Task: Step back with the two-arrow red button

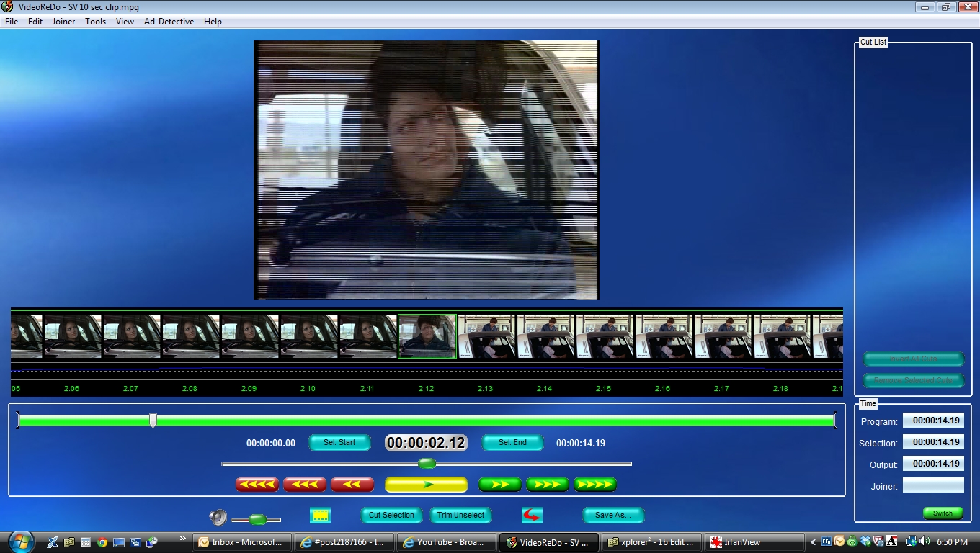Action: coord(352,485)
